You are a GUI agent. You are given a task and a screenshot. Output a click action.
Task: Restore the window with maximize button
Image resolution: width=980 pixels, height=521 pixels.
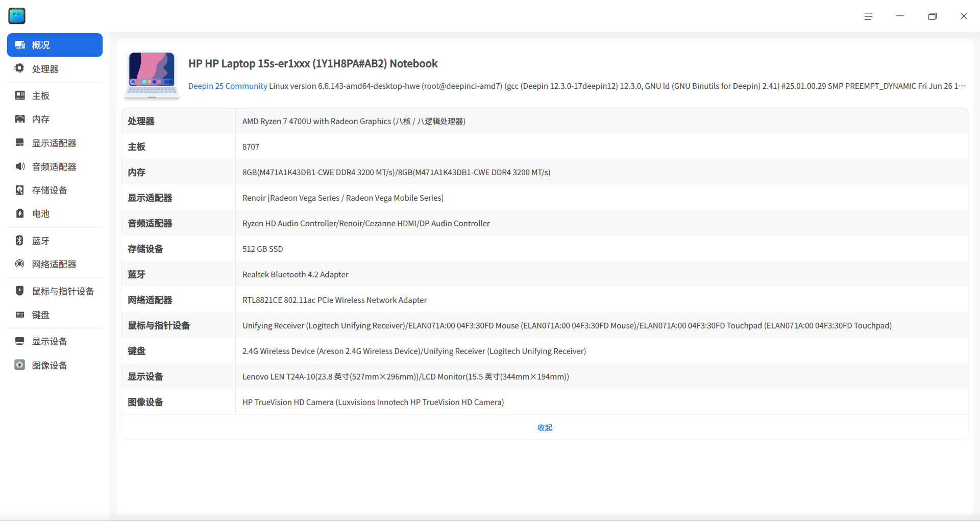pyautogui.click(x=932, y=16)
